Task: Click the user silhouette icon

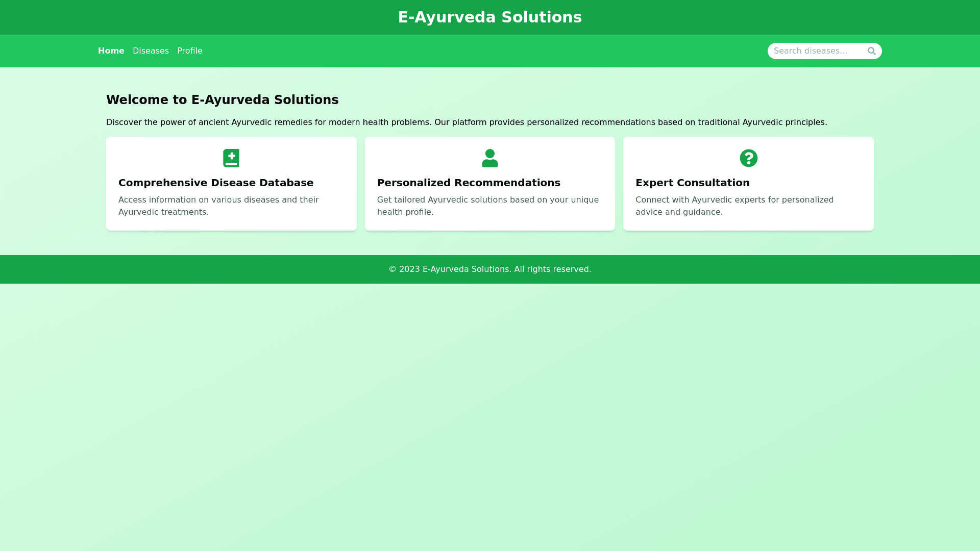Action: [x=489, y=158]
